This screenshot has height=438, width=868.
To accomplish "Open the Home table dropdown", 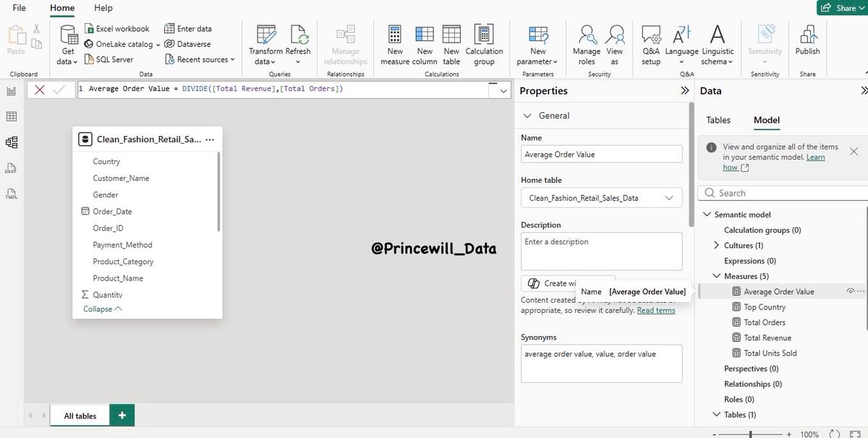I will tap(601, 197).
